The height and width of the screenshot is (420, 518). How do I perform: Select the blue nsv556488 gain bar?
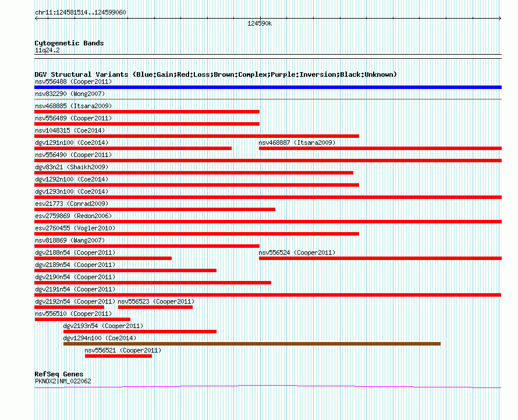pyautogui.click(x=268, y=87)
